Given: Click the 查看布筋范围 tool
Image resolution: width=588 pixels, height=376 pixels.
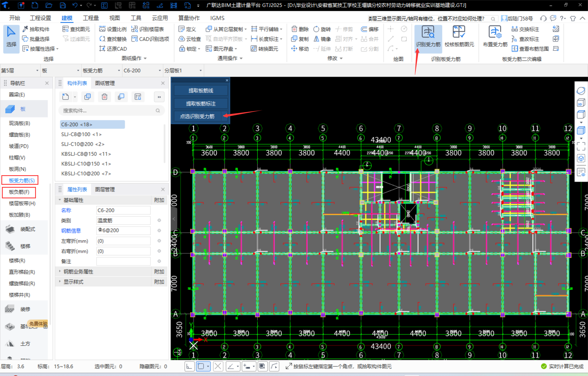Looking at the screenshot, I should click(x=530, y=49).
